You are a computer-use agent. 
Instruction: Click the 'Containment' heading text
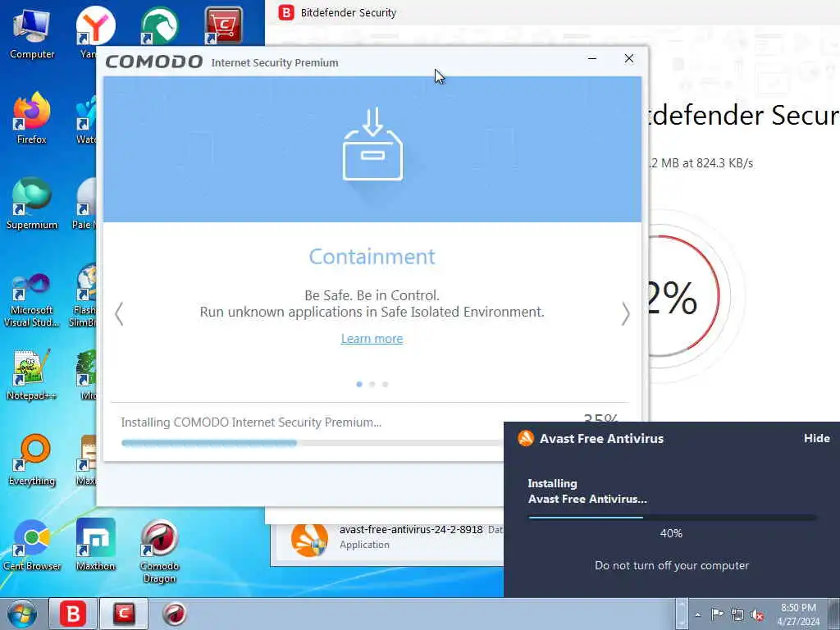(x=372, y=257)
